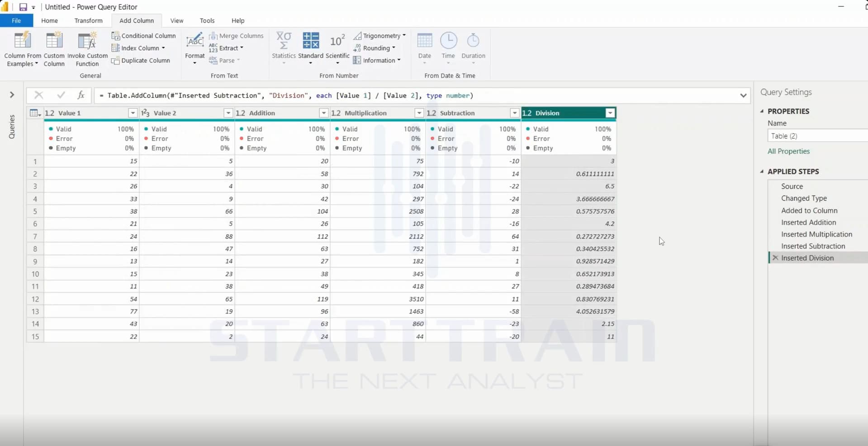Open filter dropdown for Value 1 column
The height and width of the screenshot is (446, 868).
point(133,113)
